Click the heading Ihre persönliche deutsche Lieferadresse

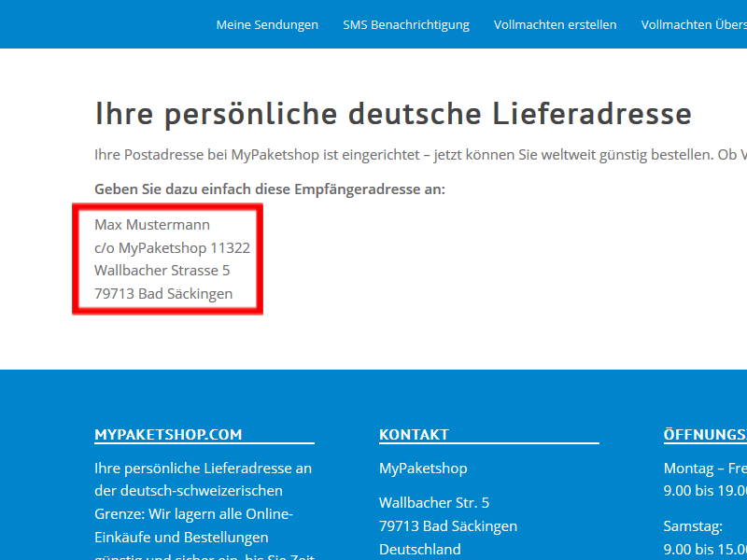click(x=393, y=114)
